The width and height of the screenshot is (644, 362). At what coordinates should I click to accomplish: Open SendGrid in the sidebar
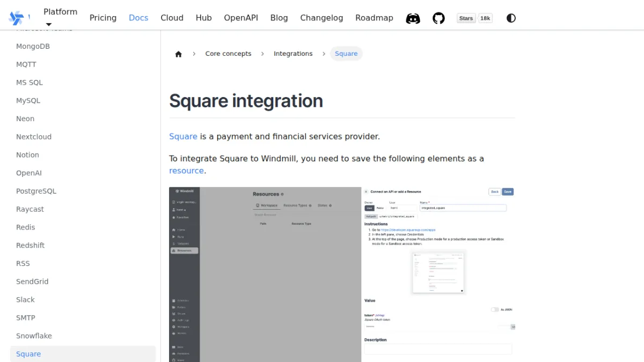[83, 282]
